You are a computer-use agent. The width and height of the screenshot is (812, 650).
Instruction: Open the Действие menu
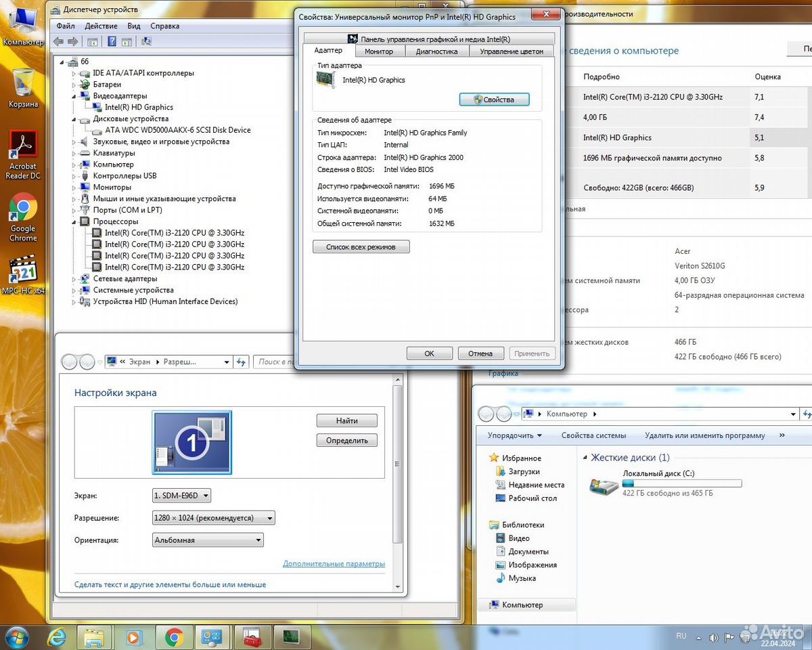[x=101, y=26]
